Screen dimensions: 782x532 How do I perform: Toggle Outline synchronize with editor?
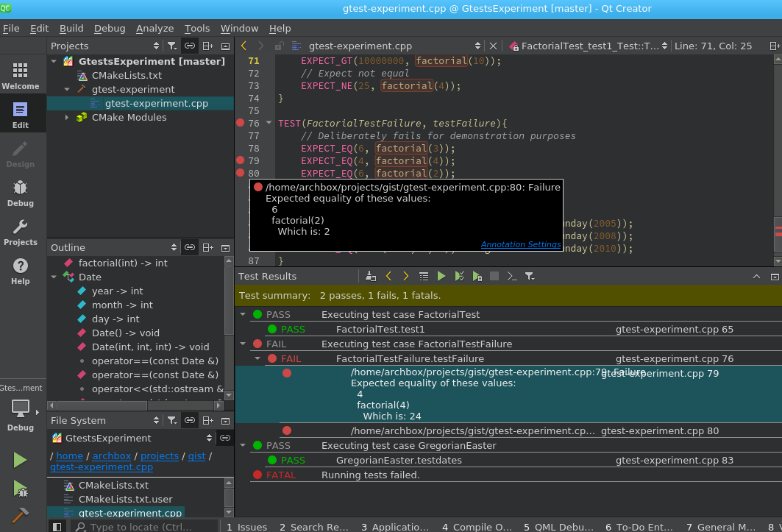click(x=190, y=247)
